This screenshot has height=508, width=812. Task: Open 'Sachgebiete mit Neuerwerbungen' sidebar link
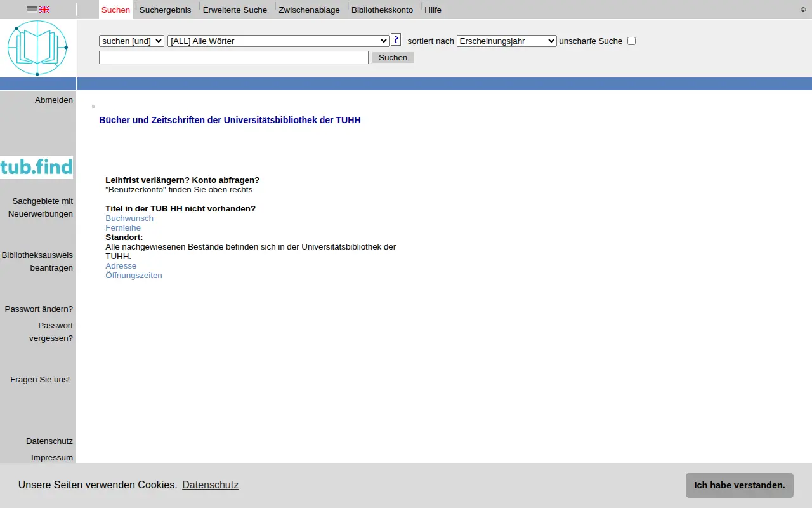point(41,207)
